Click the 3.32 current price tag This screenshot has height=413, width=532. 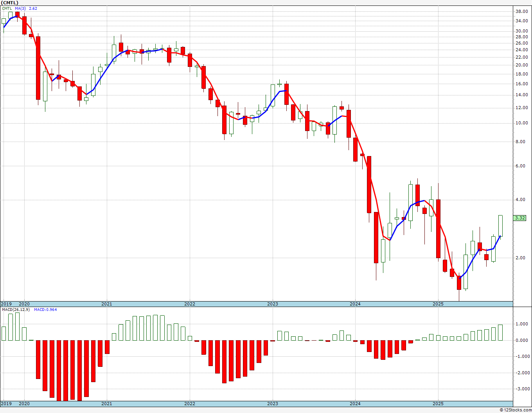tap(520, 218)
